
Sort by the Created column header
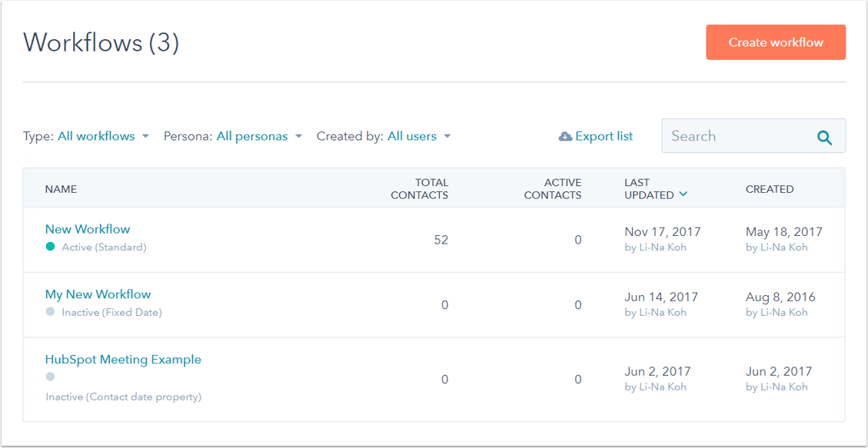(770, 189)
